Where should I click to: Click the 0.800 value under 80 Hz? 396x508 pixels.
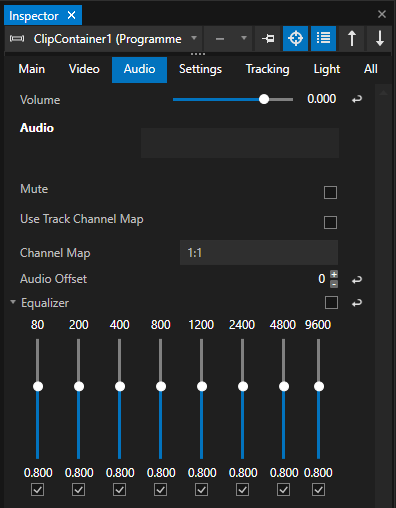(x=38, y=473)
